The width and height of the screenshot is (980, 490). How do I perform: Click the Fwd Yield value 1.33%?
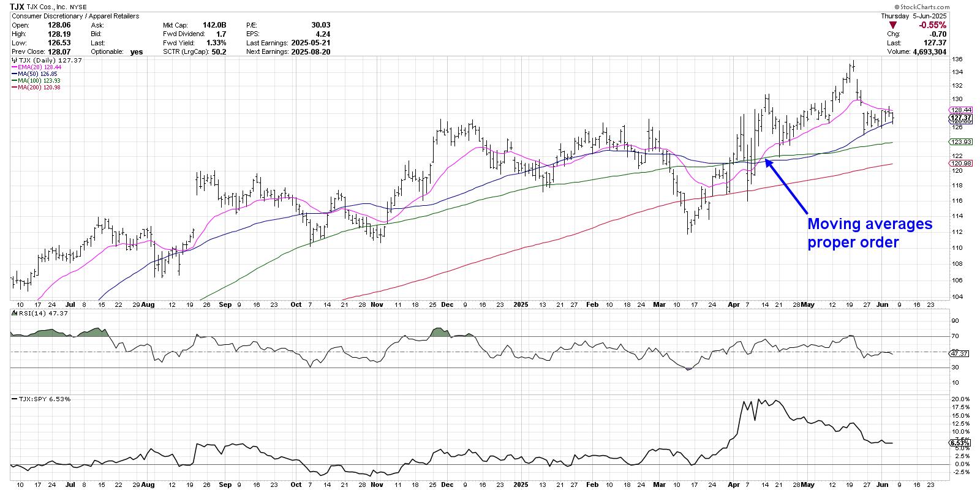216,43
